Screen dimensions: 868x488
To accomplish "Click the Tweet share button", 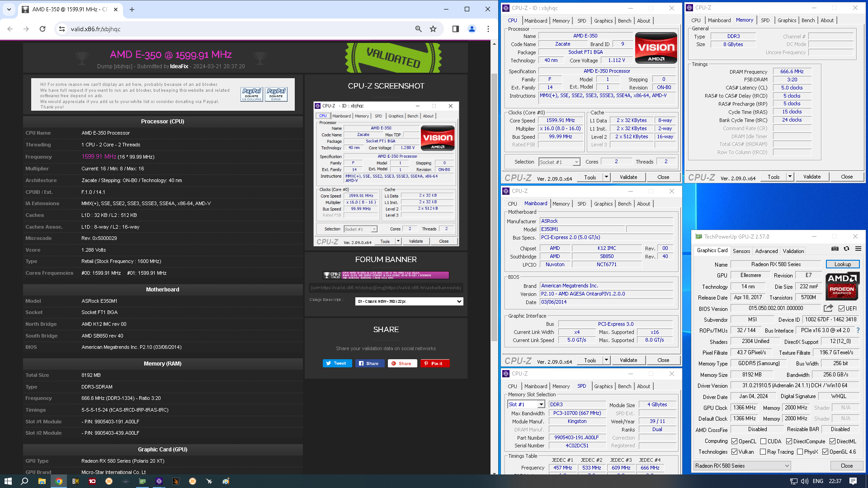I will (337, 363).
